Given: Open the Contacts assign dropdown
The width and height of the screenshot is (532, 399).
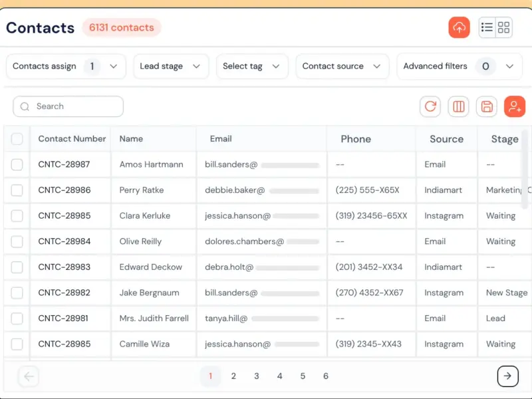Looking at the screenshot, I should pyautogui.click(x=66, y=66).
